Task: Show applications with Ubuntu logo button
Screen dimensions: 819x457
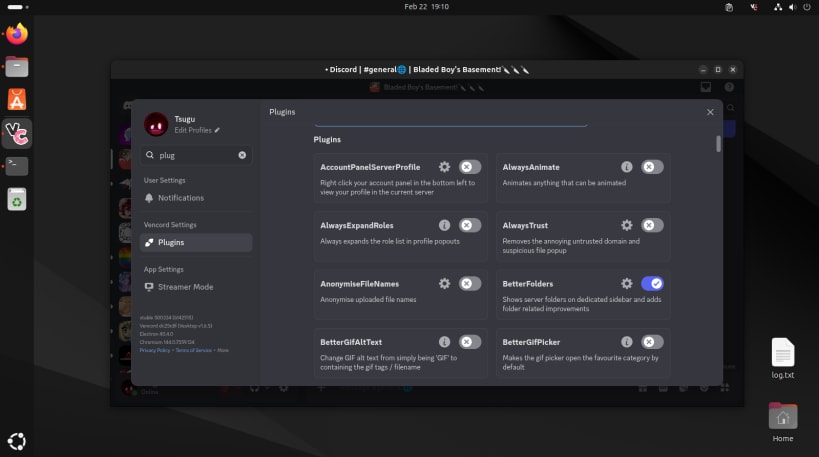Action: 17,441
